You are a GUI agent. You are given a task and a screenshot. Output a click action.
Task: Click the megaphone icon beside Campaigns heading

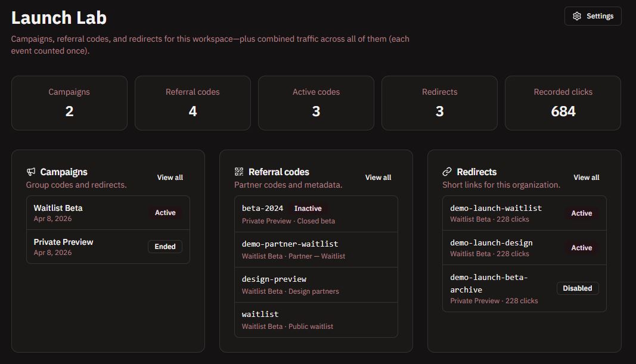click(31, 172)
